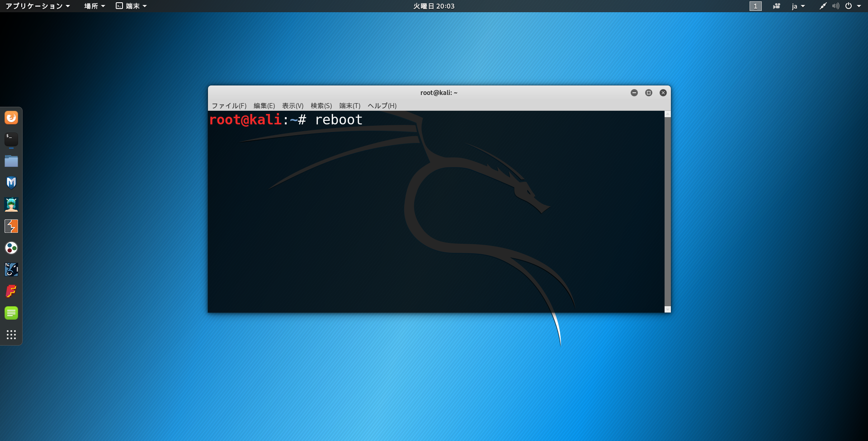This screenshot has width=868, height=441.
Task: Open the 場所 menu
Action: tap(94, 6)
